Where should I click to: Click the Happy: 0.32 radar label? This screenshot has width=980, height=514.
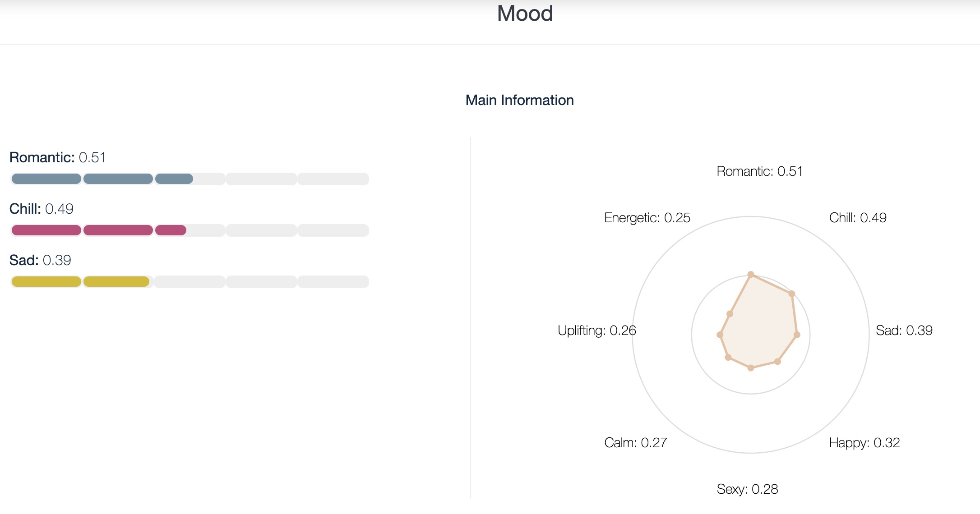[x=864, y=443]
